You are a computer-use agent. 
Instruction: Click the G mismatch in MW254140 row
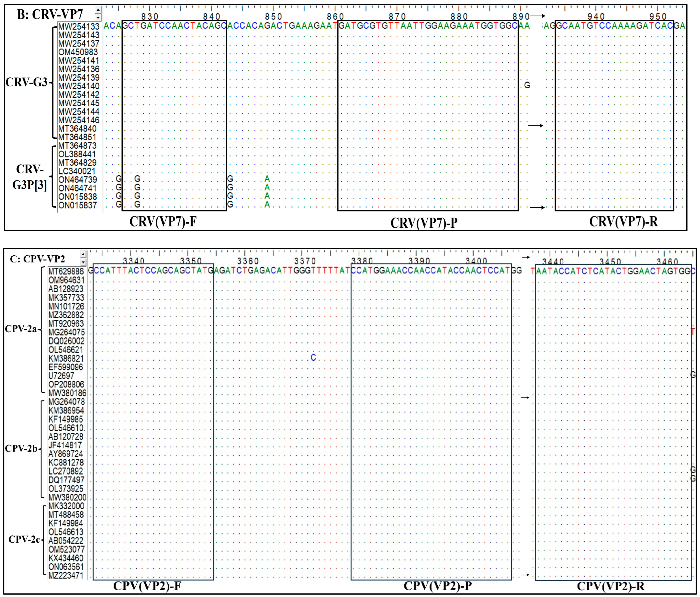coord(527,85)
